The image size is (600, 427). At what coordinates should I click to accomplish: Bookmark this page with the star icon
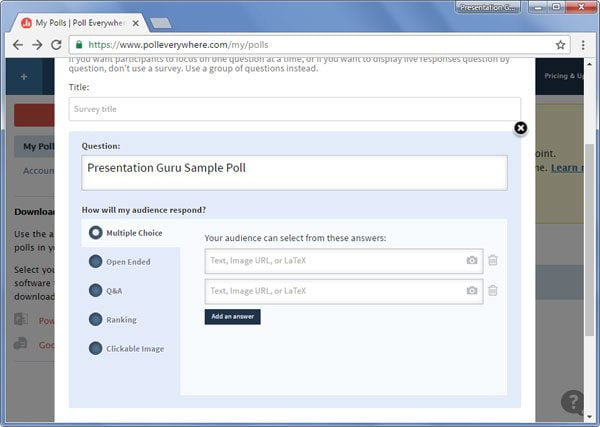click(560, 45)
